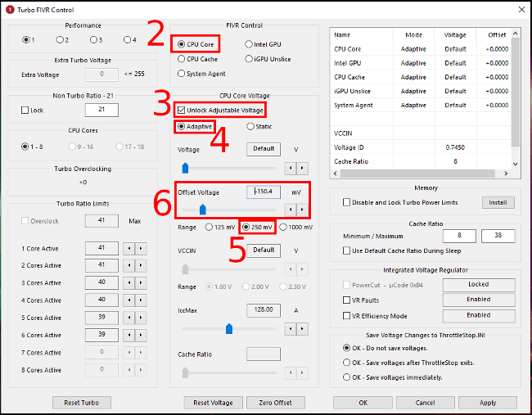The height and width of the screenshot is (415, 532).
Task: Click the voltage table scroll-down arrow
Action: coord(516,164)
